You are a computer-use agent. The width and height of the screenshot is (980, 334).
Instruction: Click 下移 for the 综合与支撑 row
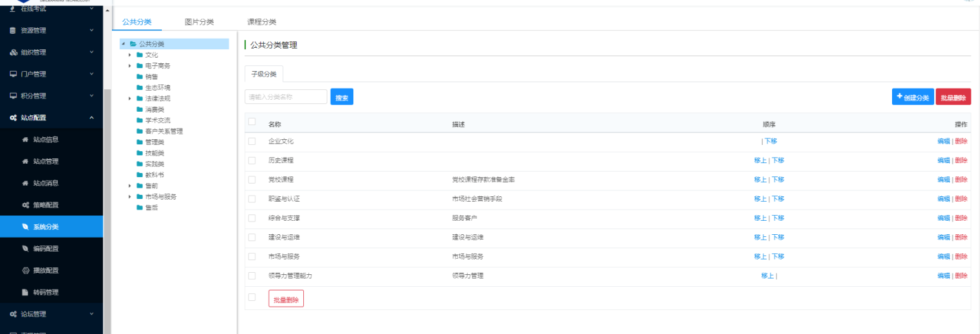click(778, 218)
